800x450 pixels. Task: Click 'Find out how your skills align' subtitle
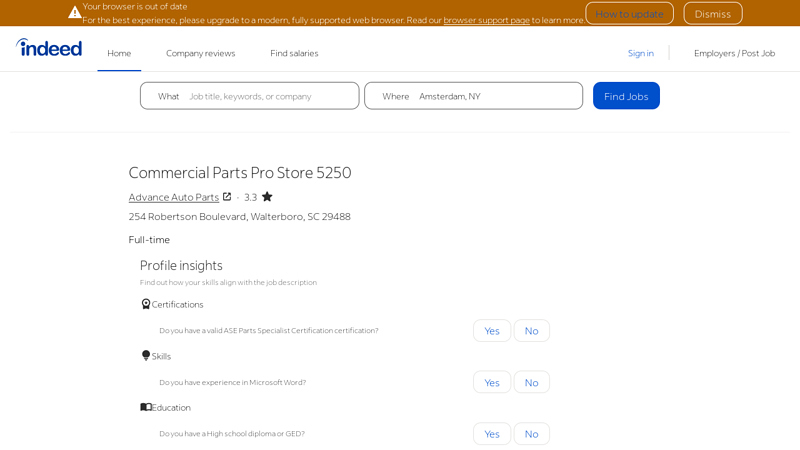(x=228, y=282)
